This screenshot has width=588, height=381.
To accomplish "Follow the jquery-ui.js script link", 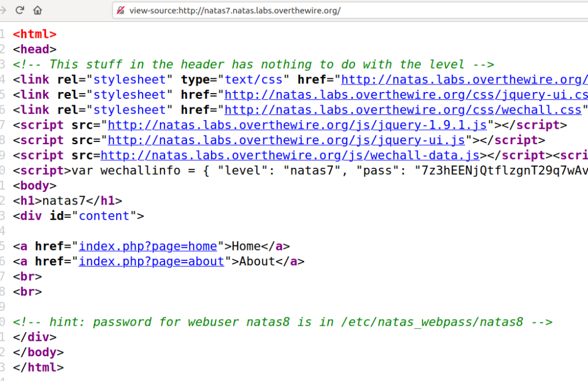I will [x=287, y=140].
